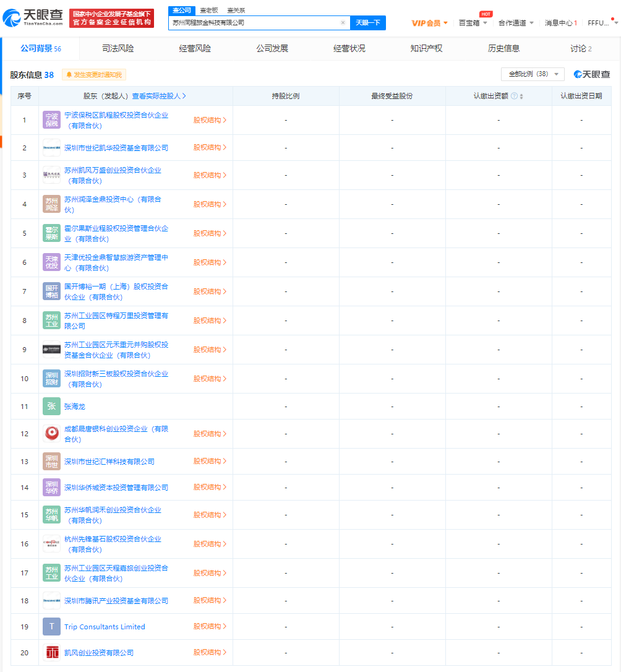Open the 深圳华侨城资本投资管理有限公司 link
This screenshot has height=672, width=621.
116,487
